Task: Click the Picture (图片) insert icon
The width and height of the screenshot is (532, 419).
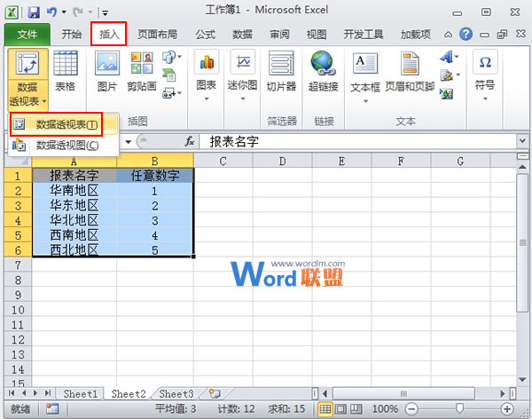Action: (106, 72)
